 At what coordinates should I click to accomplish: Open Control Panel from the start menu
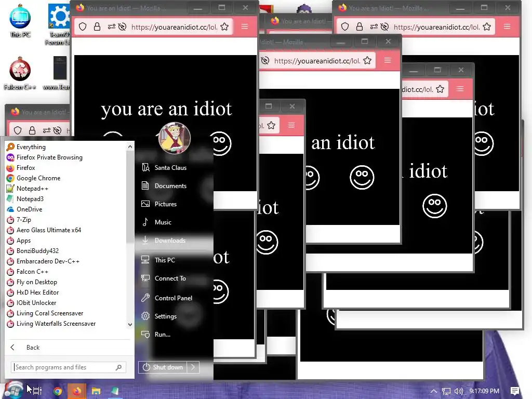click(x=174, y=298)
